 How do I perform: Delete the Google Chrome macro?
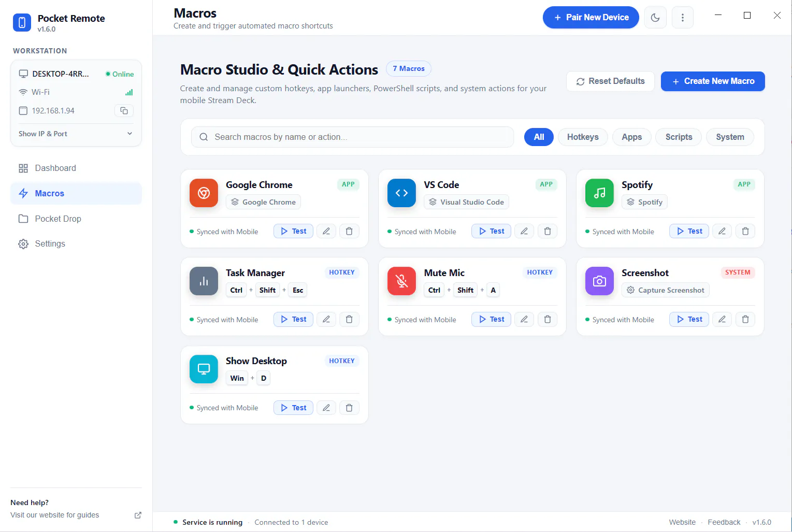pos(349,231)
